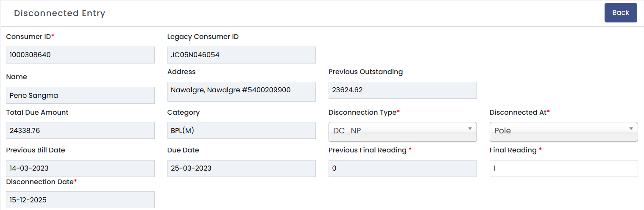Open the Disconnection Date field
Viewport: 644px width, 210px height.
[80, 200]
